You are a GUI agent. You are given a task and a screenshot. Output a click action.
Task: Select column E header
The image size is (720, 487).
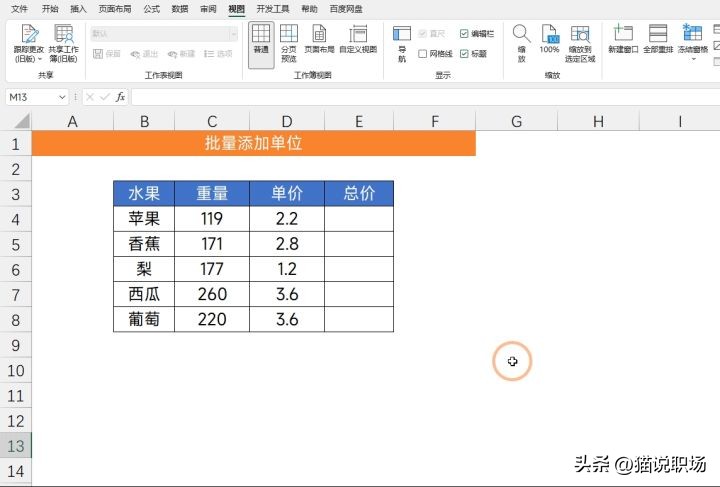[x=359, y=122]
